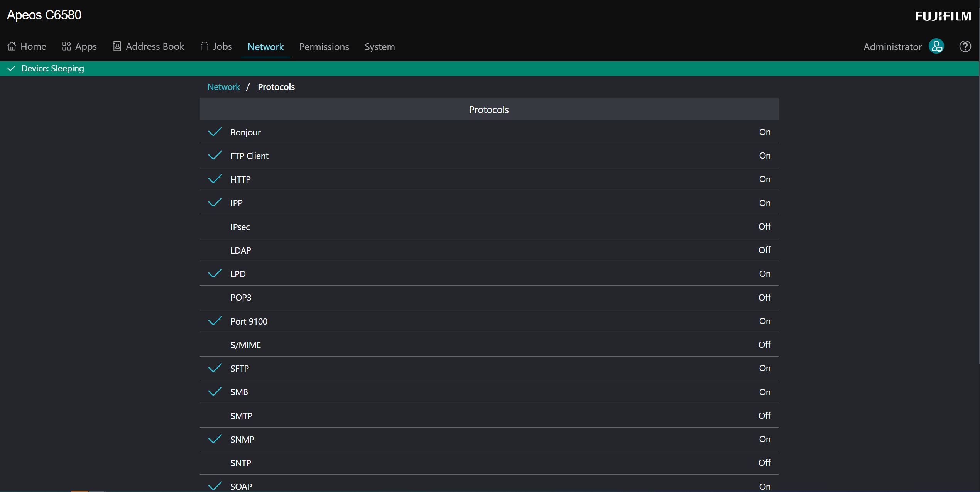Click the FUJIFILM logo
Viewport: 980px width, 492px height.
[943, 16]
